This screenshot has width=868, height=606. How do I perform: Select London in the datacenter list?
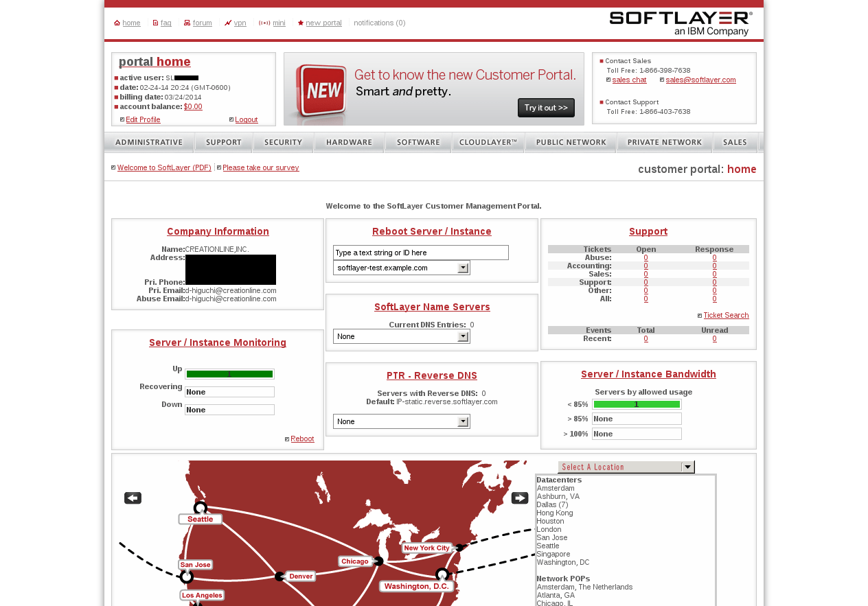coord(549,529)
